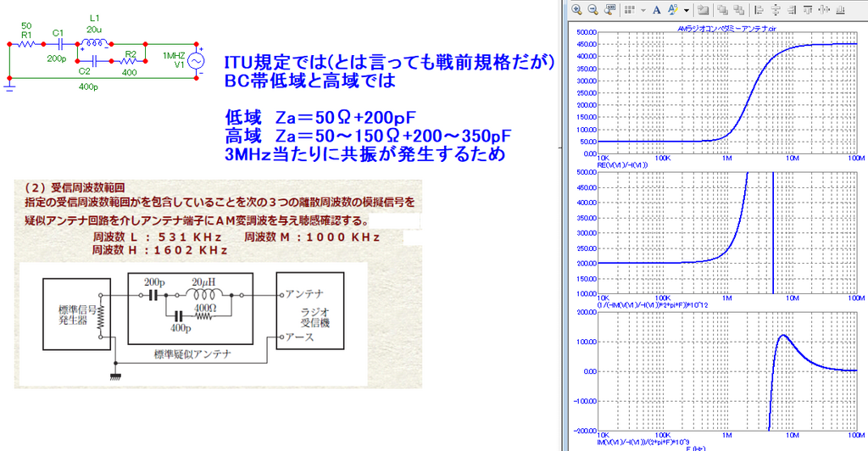Click the RE(V(V1)/-I(V1)) trace label

(622, 165)
